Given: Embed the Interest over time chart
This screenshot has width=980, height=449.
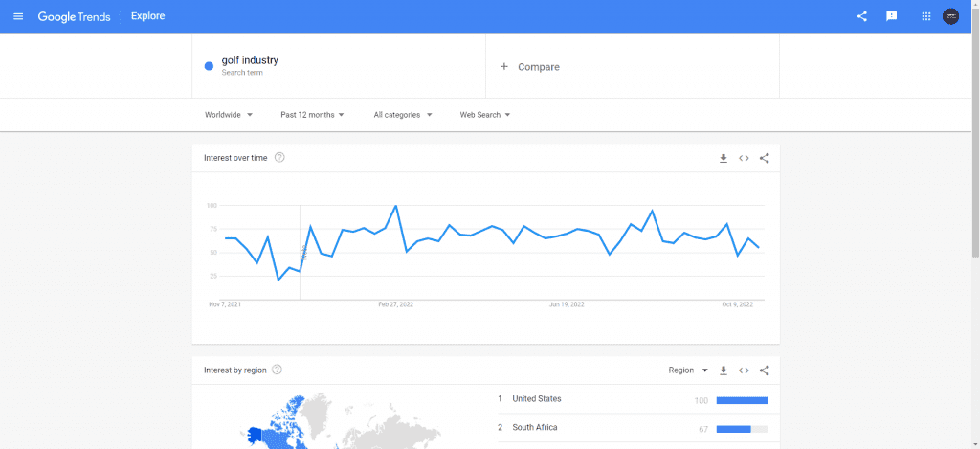Looking at the screenshot, I should point(744,158).
